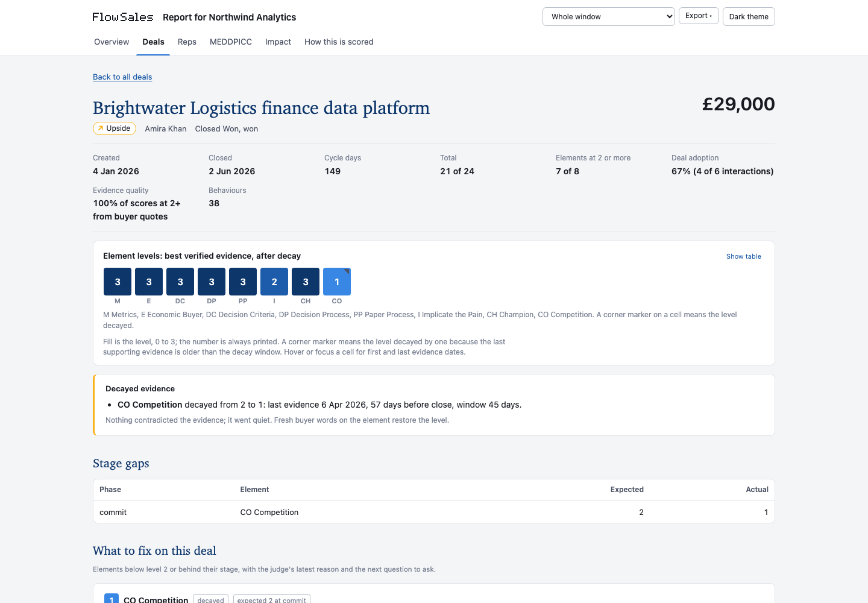Click Show table link

(743, 256)
